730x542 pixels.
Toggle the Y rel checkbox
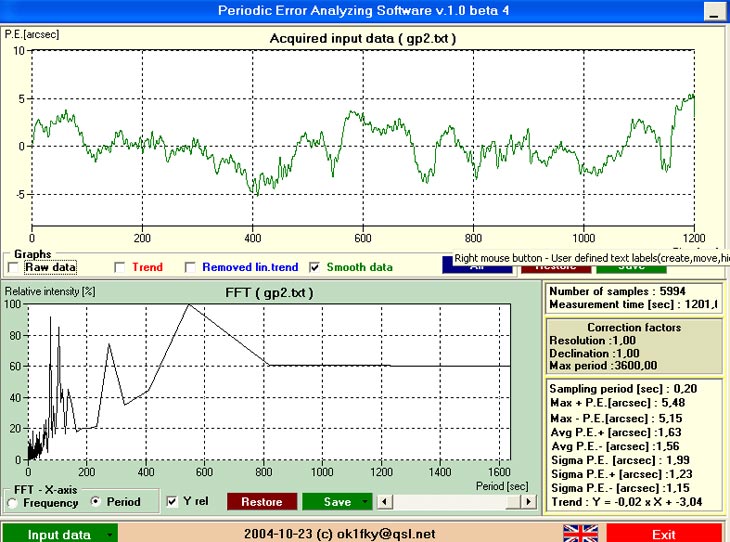[x=172, y=501]
